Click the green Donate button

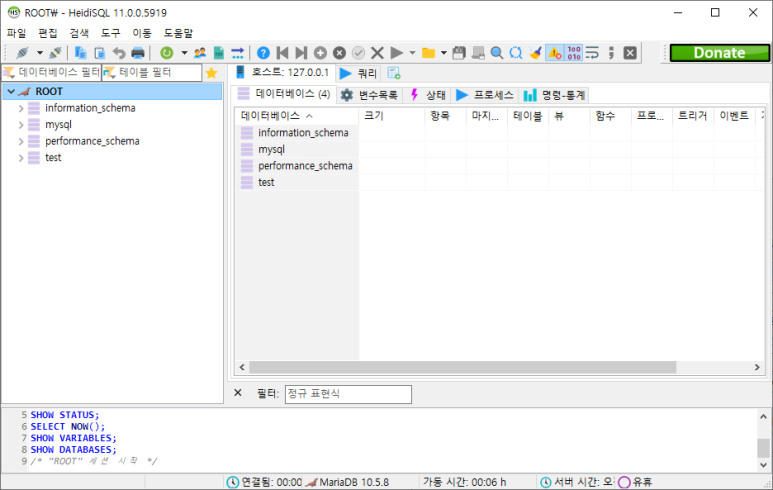[719, 53]
